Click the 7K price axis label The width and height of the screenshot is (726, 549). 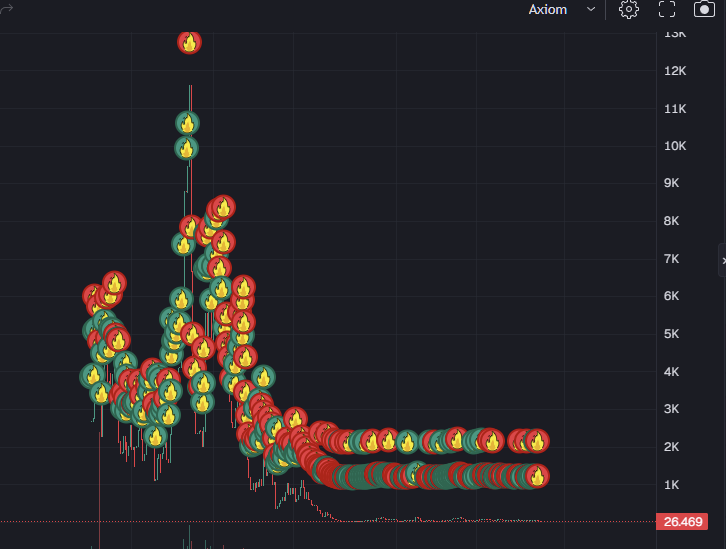pyautogui.click(x=671, y=259)
